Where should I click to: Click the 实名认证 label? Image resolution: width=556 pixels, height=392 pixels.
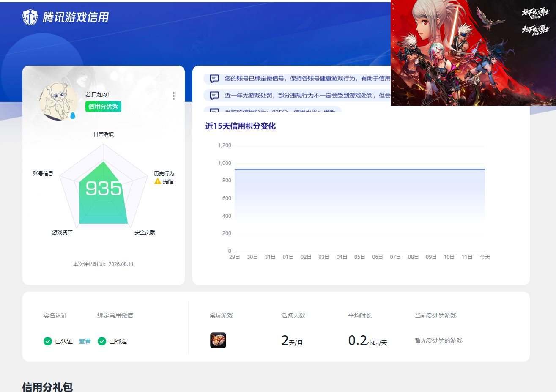pos(55,315)
